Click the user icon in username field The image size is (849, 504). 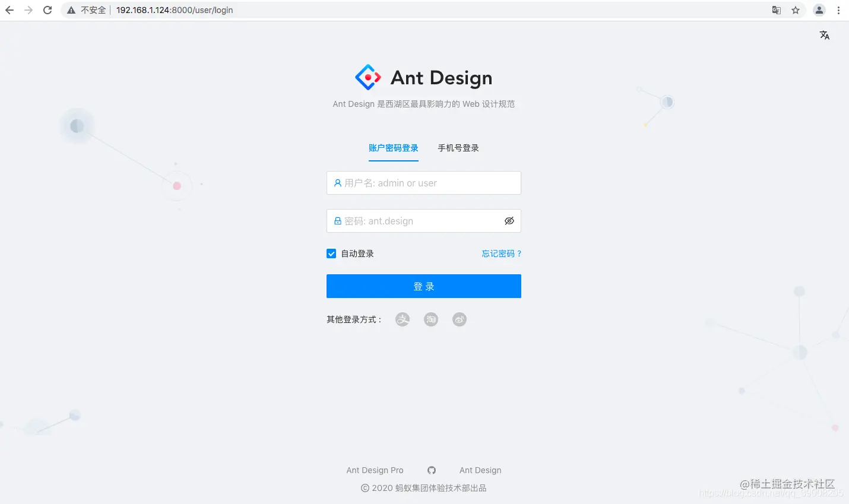coord(337,182)
